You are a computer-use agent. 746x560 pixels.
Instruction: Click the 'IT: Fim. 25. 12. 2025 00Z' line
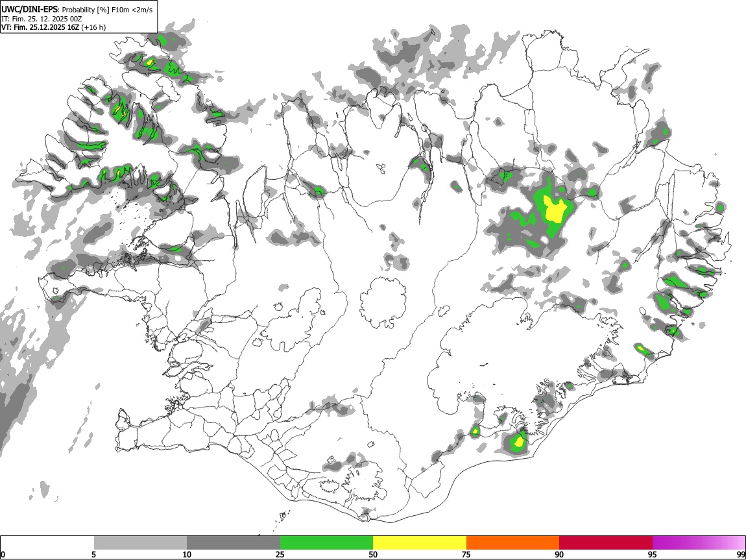click(42, 19)
